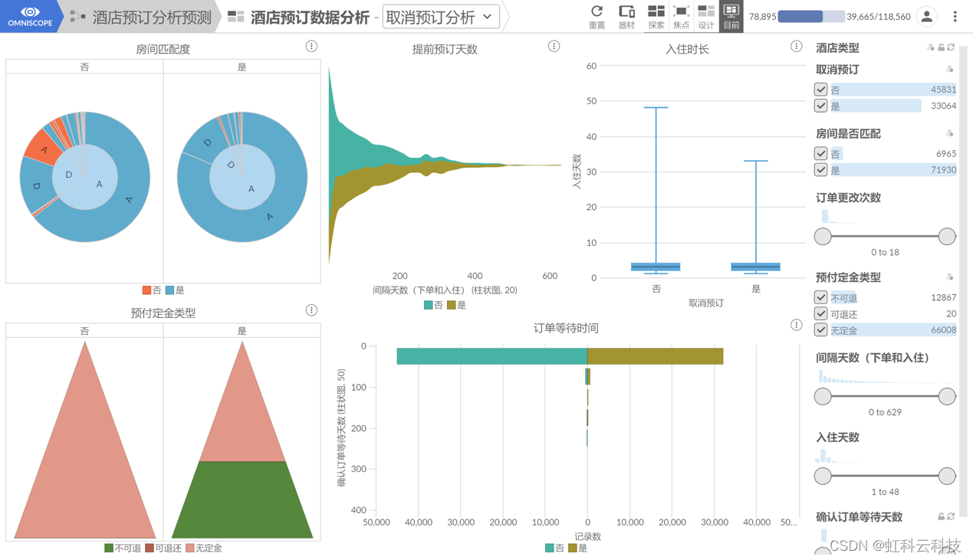
Task: Click info icon of 入住时长 chart
Action: [x=796, y=46]
